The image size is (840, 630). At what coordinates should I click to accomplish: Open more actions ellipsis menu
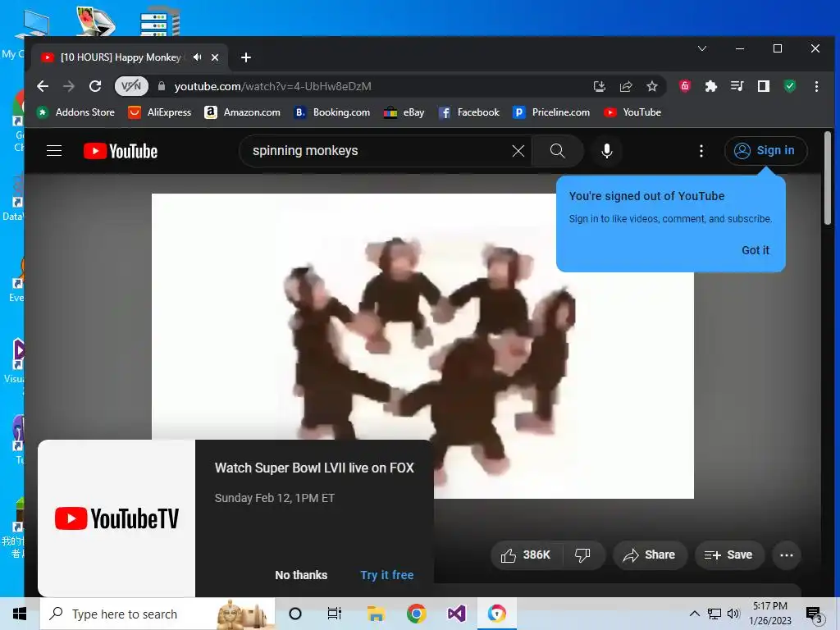pyautogui.click(x=787, y=555)
